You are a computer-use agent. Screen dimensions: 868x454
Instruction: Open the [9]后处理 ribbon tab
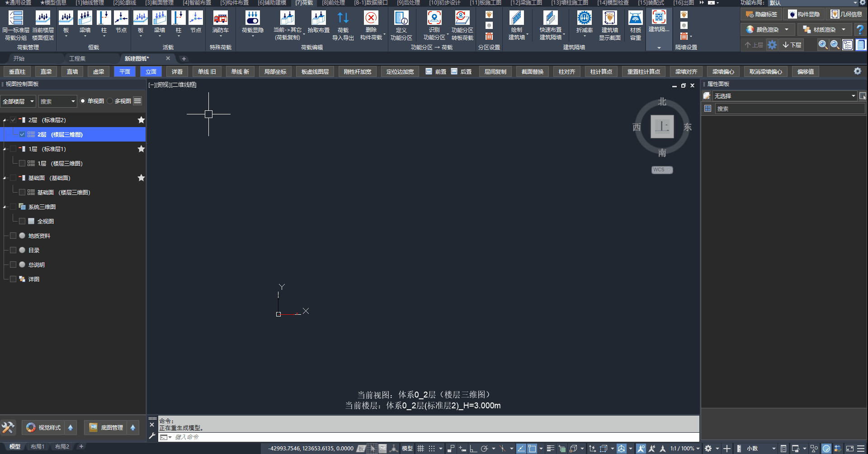click(x=408, y=3)
